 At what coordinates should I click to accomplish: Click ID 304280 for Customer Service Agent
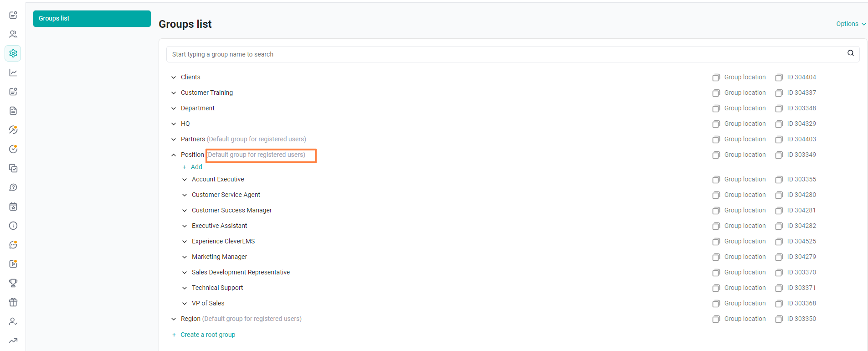[x=801, y=195]
